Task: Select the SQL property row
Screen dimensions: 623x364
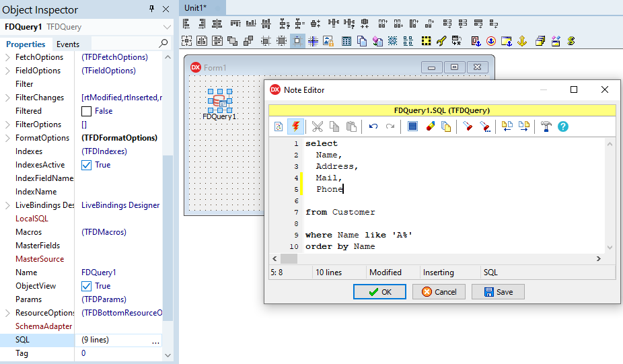Action: [x=81, y=340]
